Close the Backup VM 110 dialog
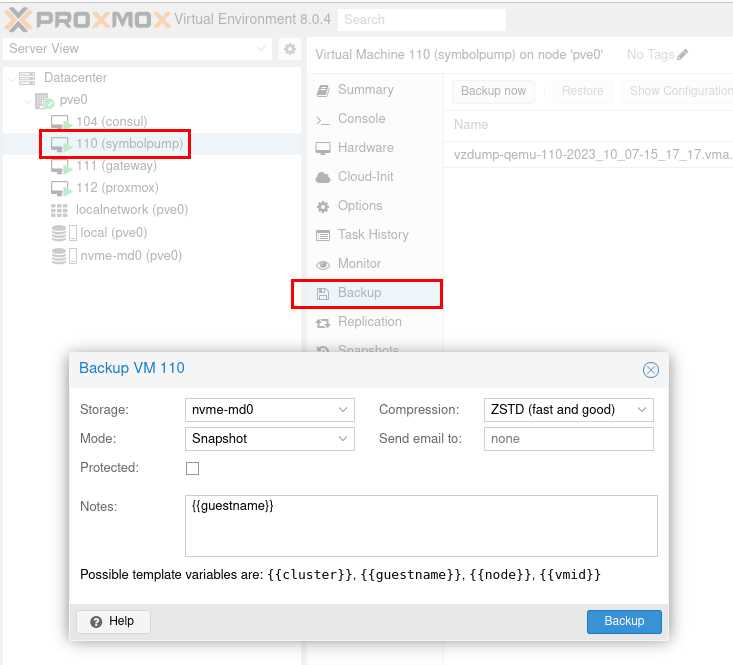This screenshot has height=665, width=733. (x=650, y=370)
